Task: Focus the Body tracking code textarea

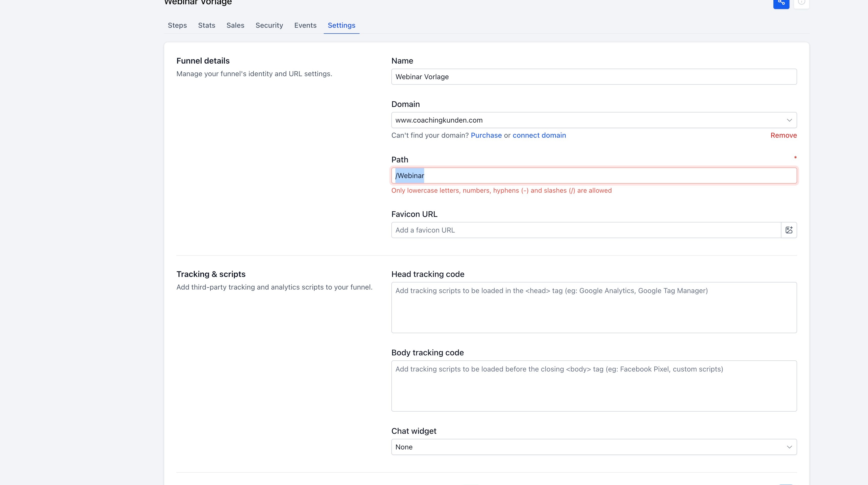Action: tap(594, 386)
